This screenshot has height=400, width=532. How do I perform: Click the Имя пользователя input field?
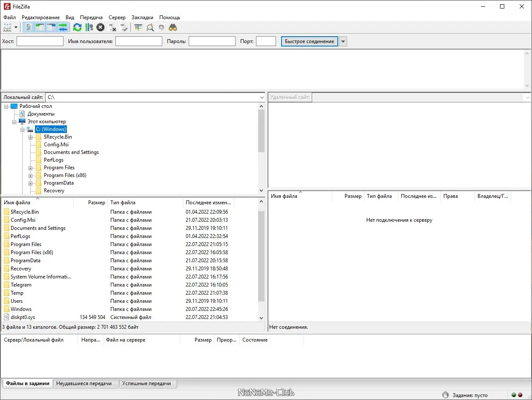pyautogui.click(x=139, y=41)
